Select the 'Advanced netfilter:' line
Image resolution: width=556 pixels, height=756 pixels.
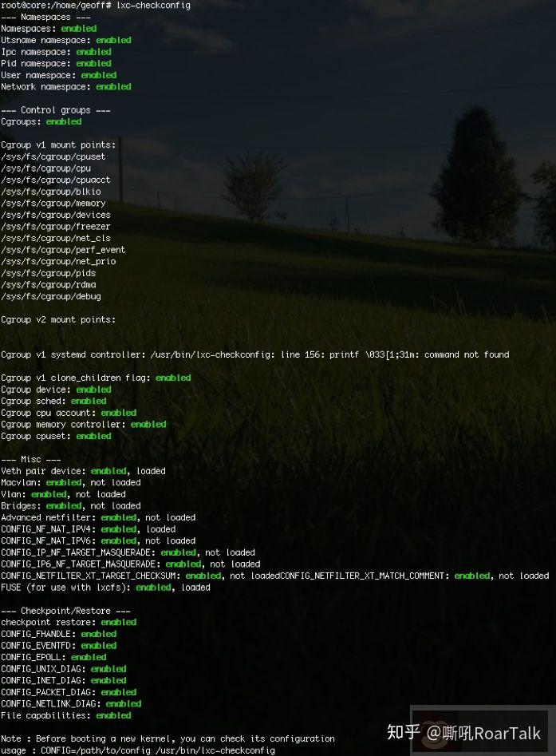tap(98, 517)
